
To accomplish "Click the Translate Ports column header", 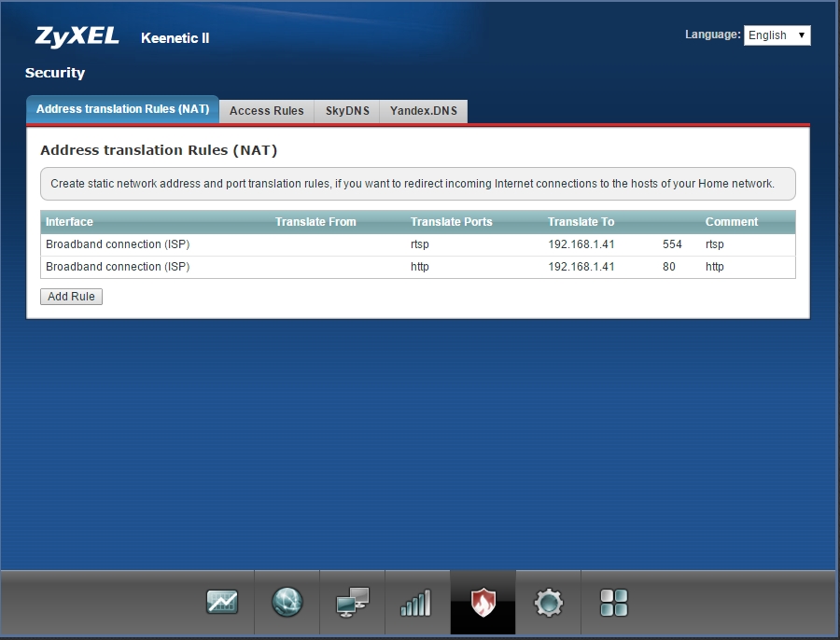I will tap(451, 222).
